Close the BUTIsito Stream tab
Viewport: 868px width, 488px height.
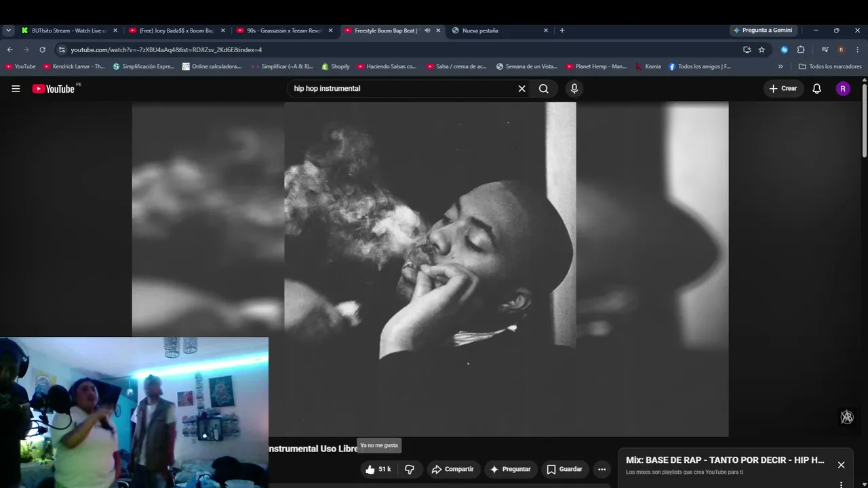click(x=115, y=30)
